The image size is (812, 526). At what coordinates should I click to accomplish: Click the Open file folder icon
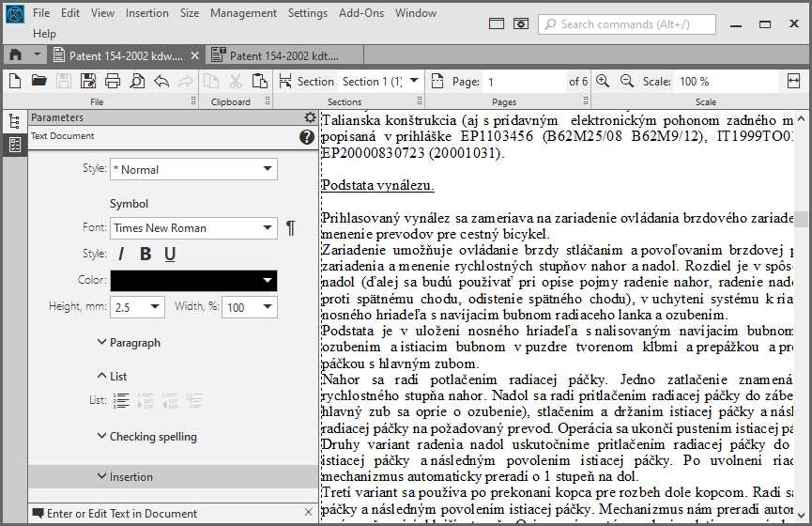(x=39, y=82)
